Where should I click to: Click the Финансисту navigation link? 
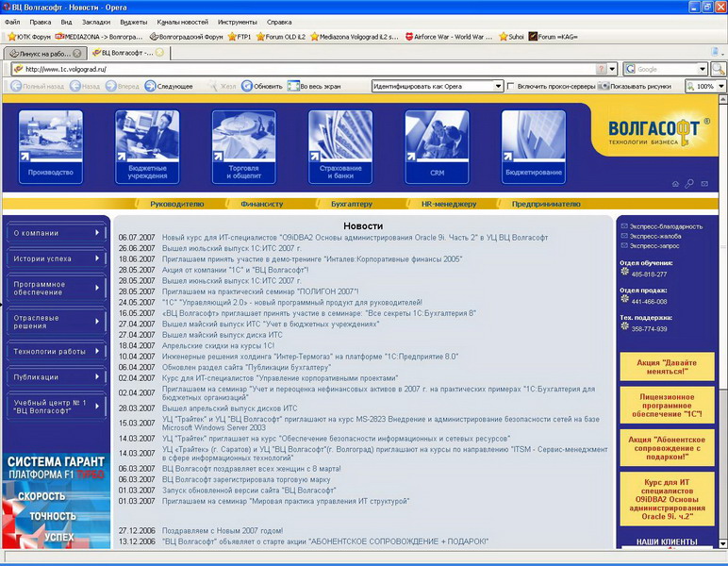[262, 204]
